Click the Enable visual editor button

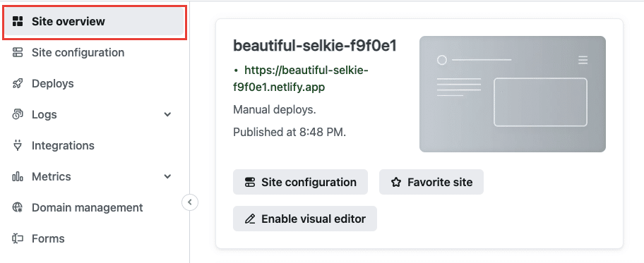pos(305,219)
